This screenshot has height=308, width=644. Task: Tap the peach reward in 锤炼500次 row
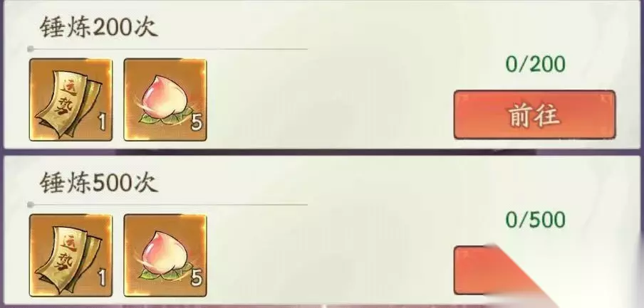165,255
